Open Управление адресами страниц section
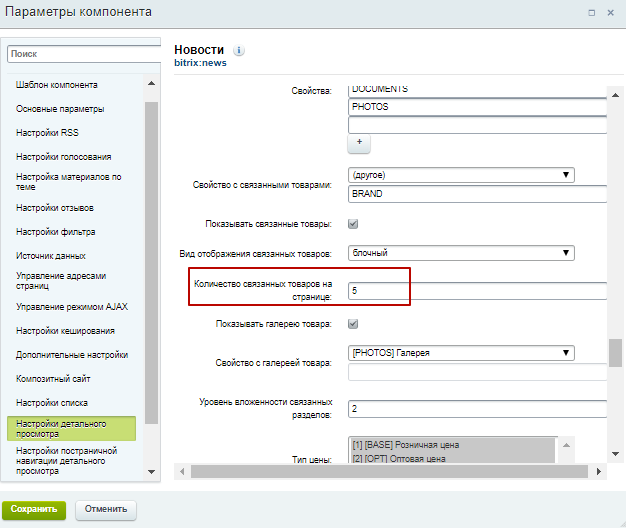This screenshot has width=626, height=528. [x=61, y=281]
